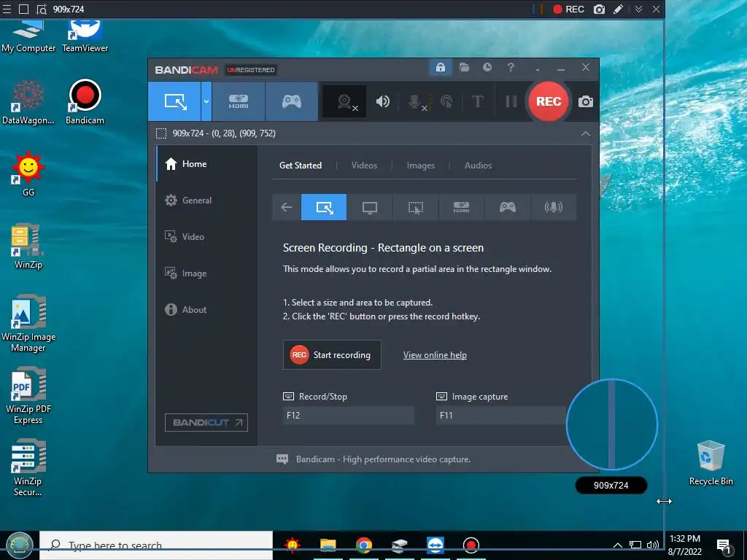Open Chrome from the taskbar
747x560 pixels.
363,545
